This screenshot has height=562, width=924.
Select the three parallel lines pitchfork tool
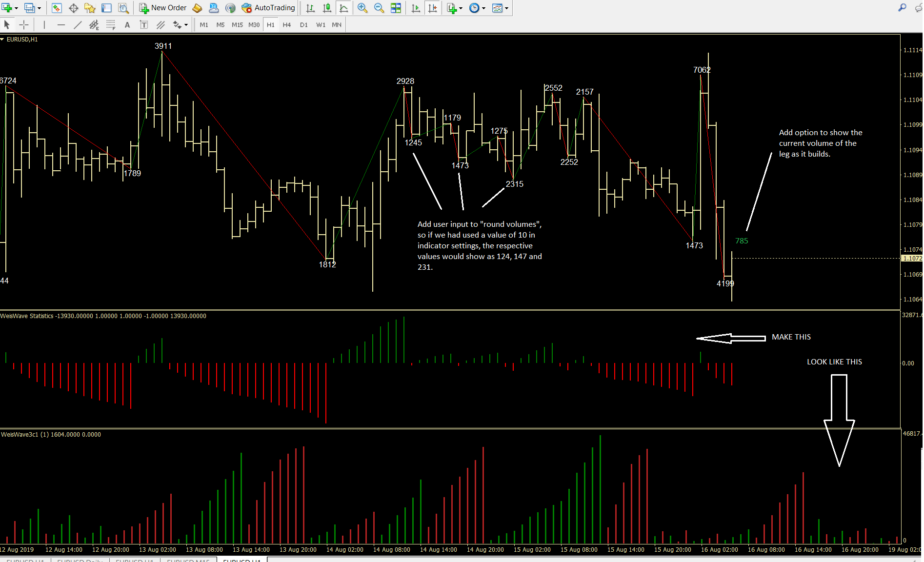coord(161,24)
